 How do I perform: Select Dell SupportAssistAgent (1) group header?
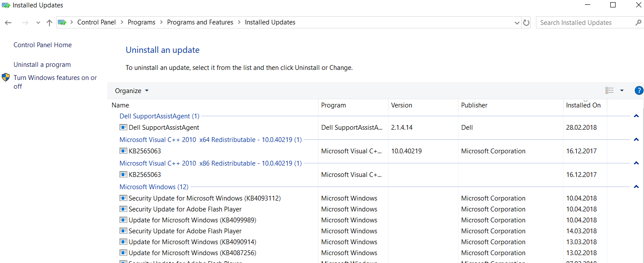[159, 116]
